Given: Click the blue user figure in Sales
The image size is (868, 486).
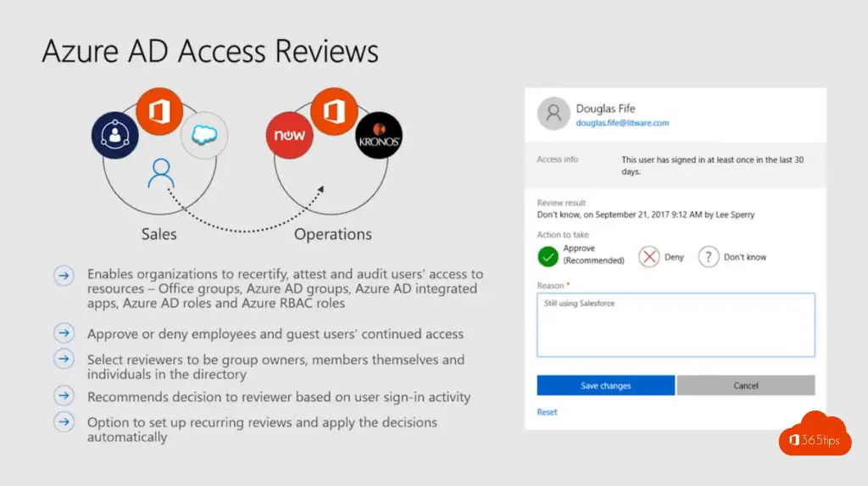Looking at the screenshot, I should pyautogui.click(x=161, y=173).
